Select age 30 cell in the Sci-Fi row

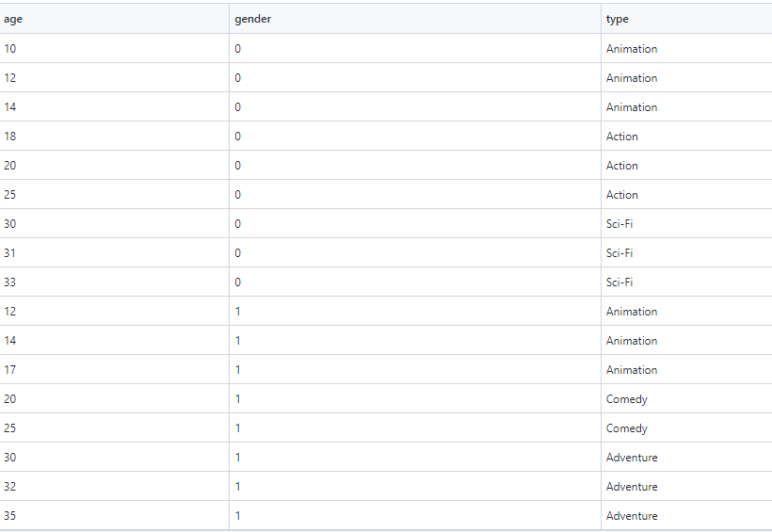click(x=114, y=223)
